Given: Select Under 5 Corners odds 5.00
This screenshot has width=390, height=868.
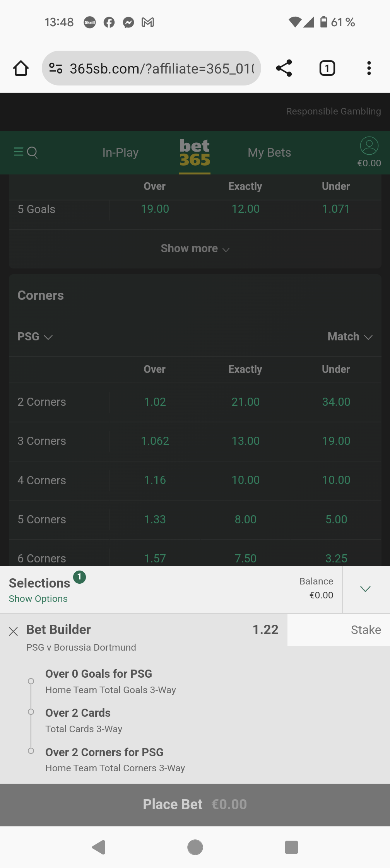Looking at the screenshot, I should (x=336, y=519).
